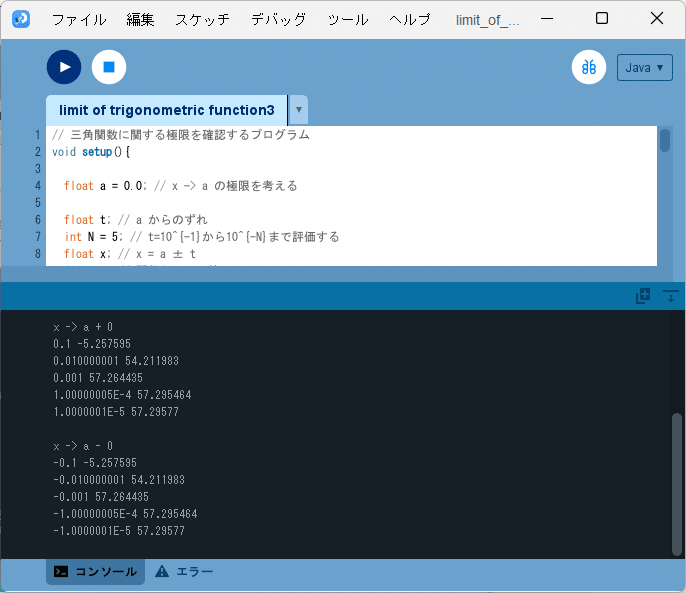The image size is (686, 593).
Task: Open the tab options arrow menu
Action: pos(298,110)
